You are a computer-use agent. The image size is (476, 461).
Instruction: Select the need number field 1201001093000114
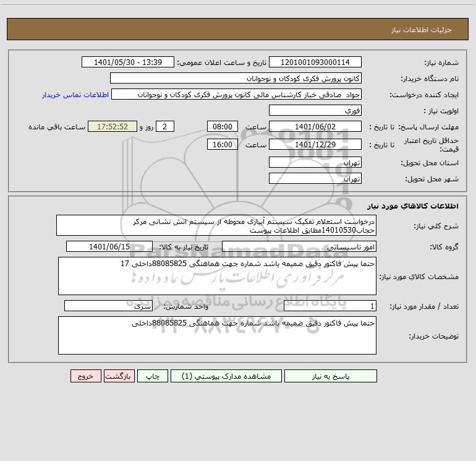click(x=315, y=62)
